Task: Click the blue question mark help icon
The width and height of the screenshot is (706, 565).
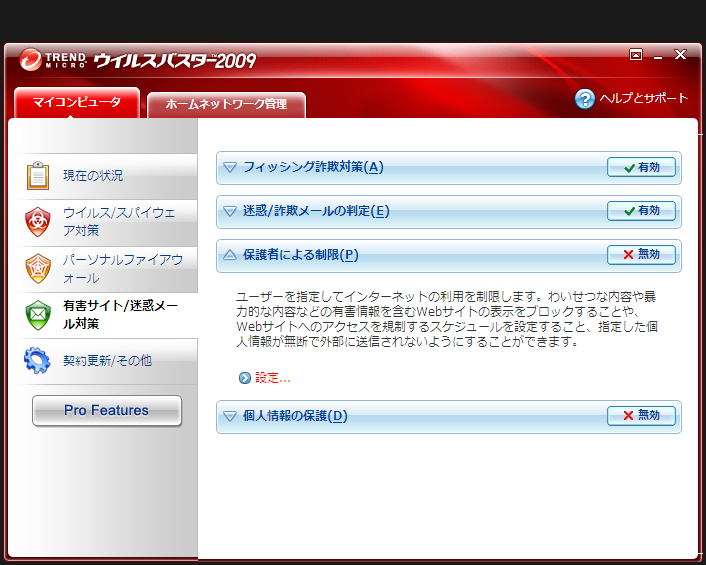Action: [x=585, y=99]
